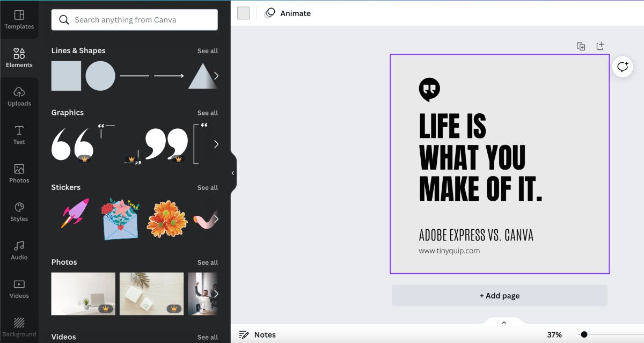644x343 pixels.
Task: Add the circle shape
Action: (100, 76)
